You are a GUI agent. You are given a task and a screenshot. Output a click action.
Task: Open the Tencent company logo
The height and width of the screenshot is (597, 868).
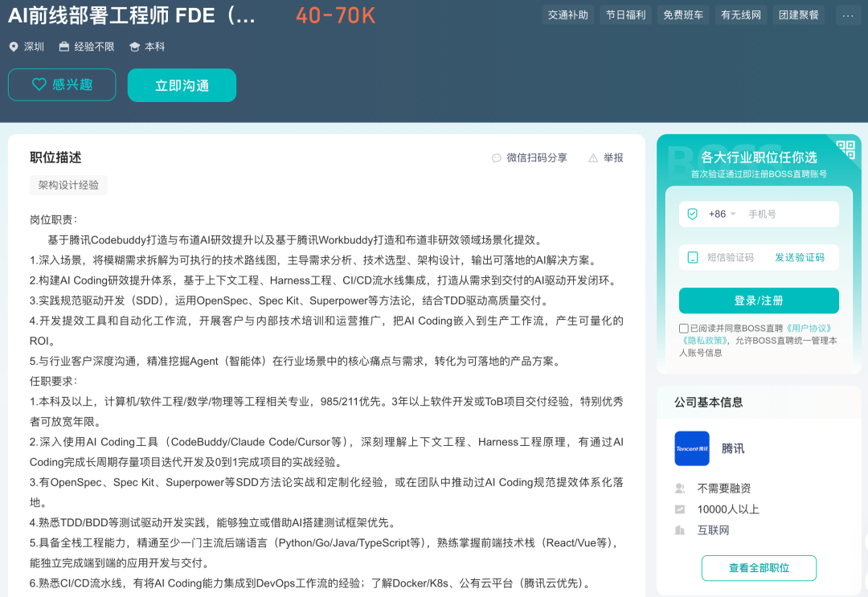click(692, 448)
